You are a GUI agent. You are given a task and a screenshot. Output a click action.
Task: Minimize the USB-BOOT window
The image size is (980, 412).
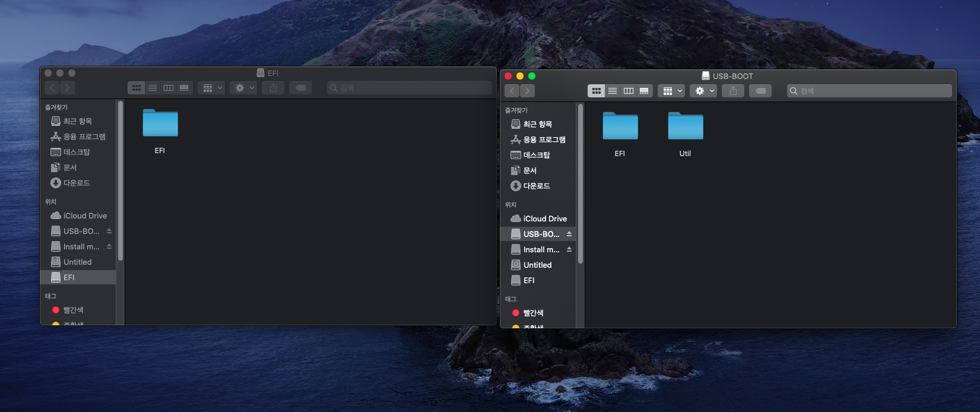click(520, 76)
